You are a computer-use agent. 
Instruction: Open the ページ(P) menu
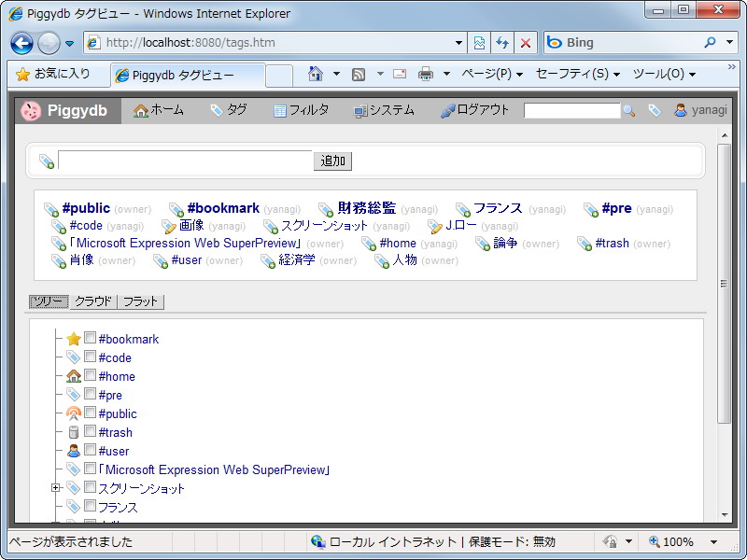tap(492, 74)
